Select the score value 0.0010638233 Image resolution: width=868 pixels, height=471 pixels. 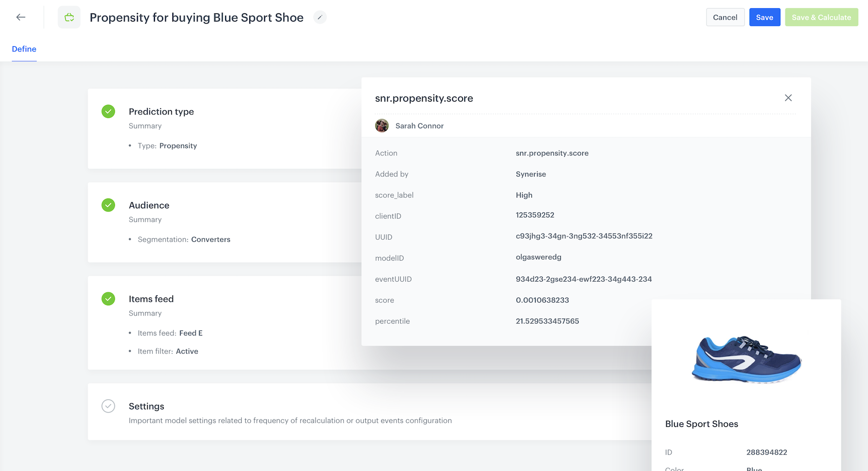[542, 300]
